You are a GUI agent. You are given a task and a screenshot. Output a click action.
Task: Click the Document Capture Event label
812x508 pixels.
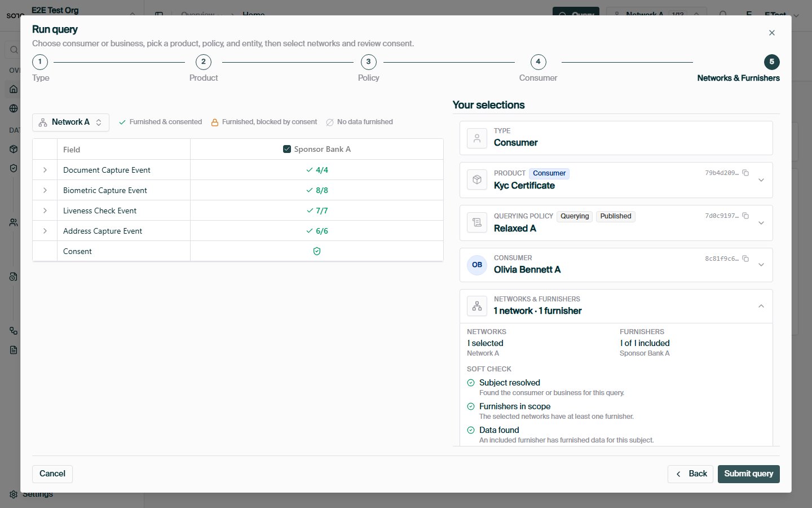click(107, 170)
